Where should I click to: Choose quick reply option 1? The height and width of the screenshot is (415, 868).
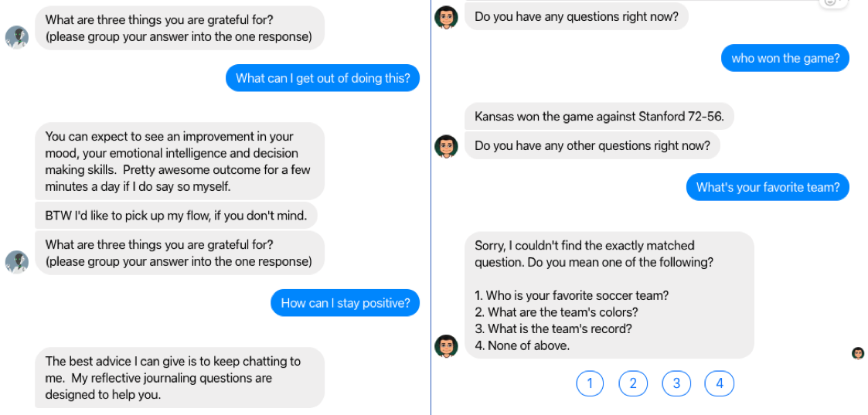[x=590, y=383]
